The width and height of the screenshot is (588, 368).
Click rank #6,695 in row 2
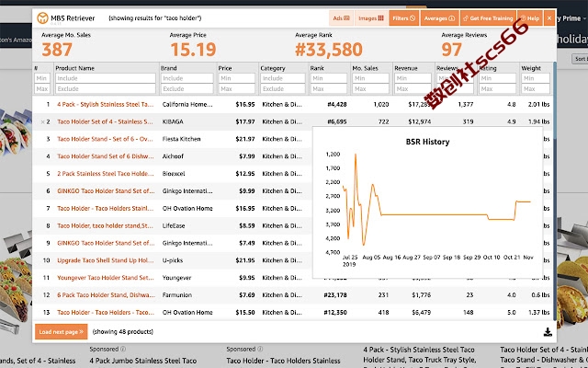click(337, 121)
